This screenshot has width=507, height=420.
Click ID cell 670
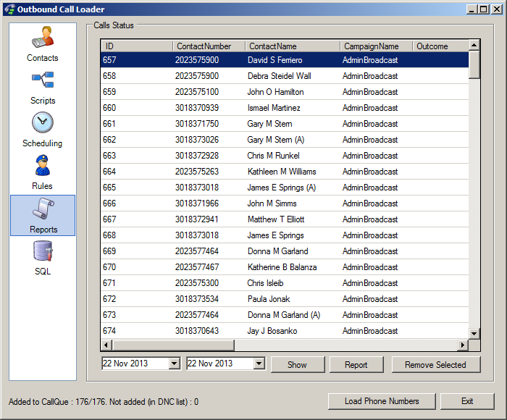pos(109,267)
